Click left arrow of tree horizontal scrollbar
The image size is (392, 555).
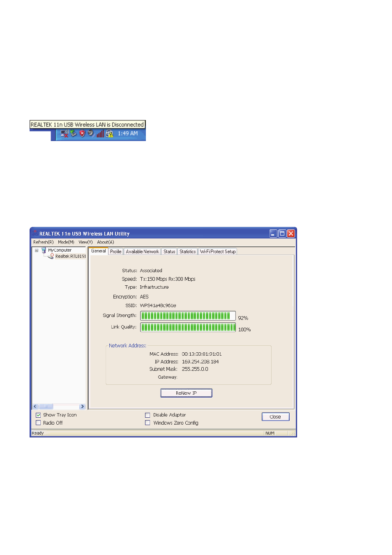(x=35, y=407)
